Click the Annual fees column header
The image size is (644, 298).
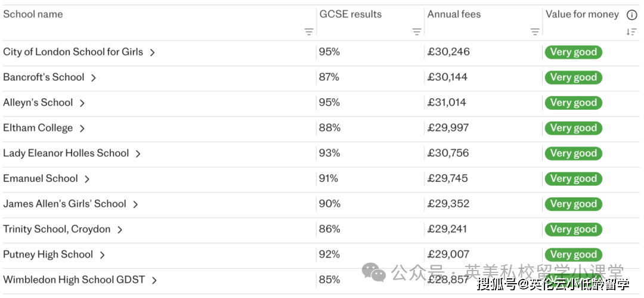tap(454, 14)
